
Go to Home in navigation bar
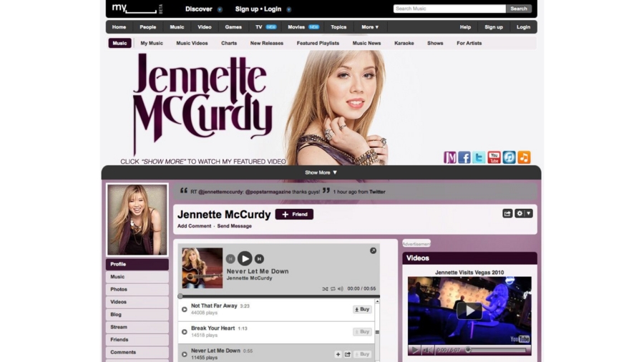(x=119, y=27)
